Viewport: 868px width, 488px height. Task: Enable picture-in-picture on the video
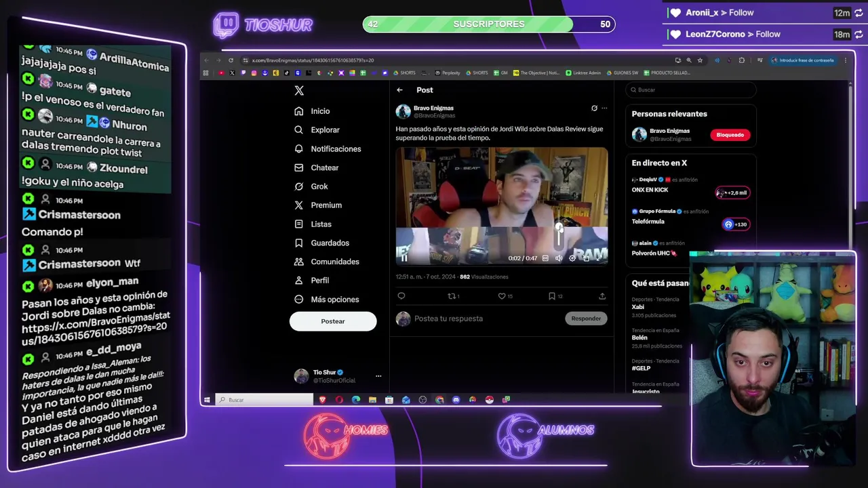click(x=586, y=258)
